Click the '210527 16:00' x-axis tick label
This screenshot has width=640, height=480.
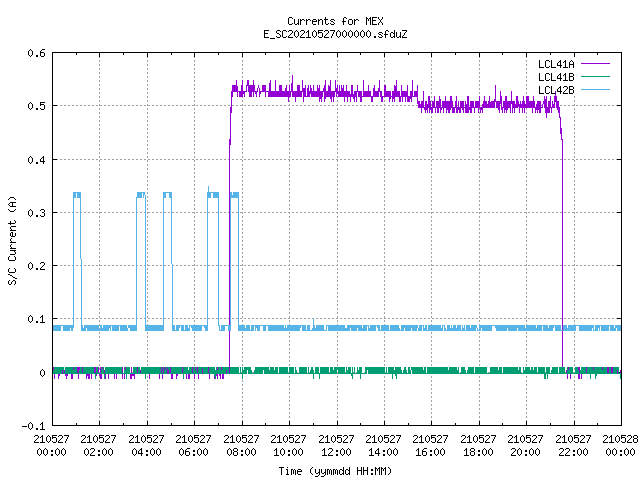431,445
